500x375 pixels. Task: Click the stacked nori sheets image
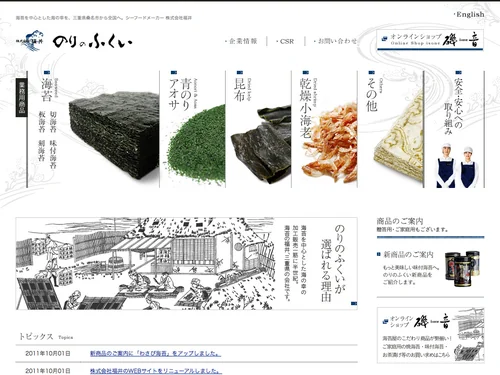click(x=114, y=135)
